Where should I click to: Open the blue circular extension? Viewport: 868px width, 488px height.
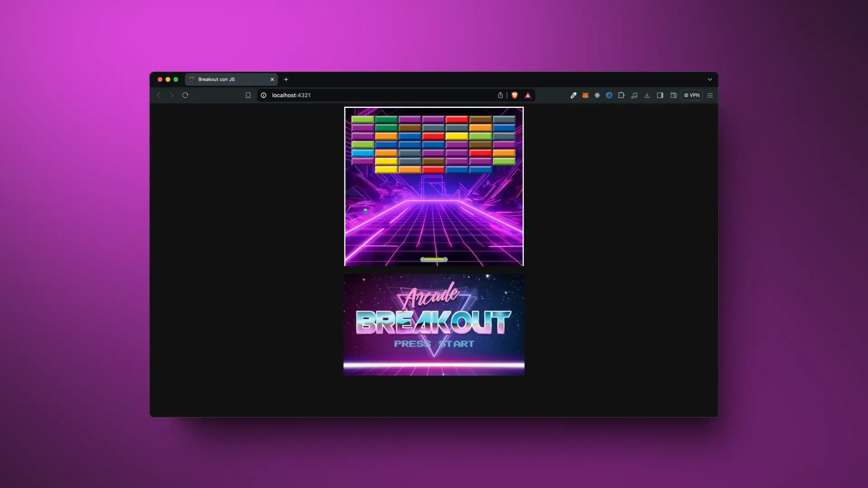click(x=609, y=95)
